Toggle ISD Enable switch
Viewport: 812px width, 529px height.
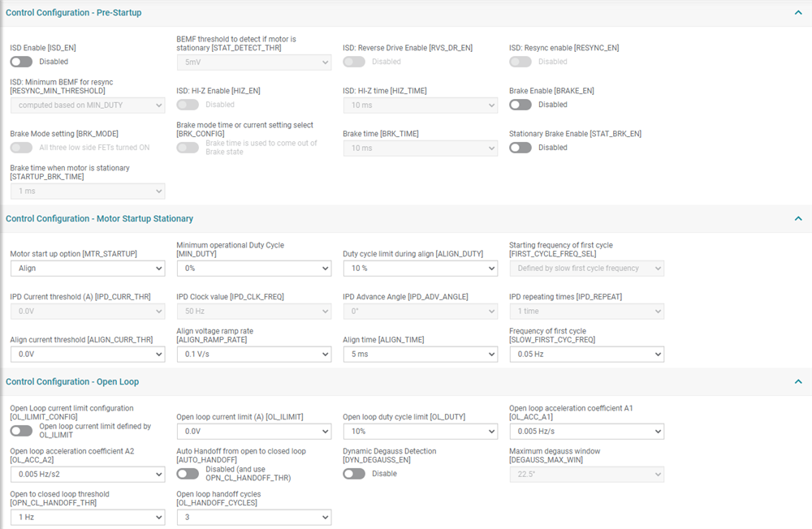[x=21, y=62]
